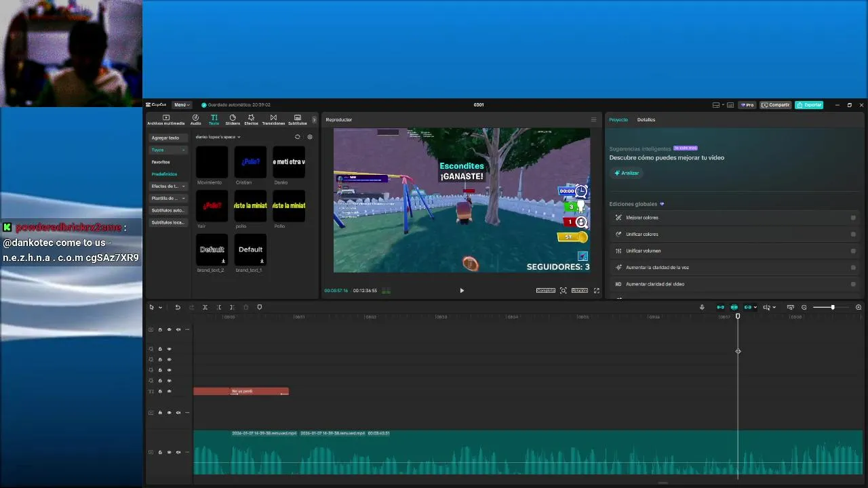The width and height of the screenshot is (868, 488).
Task: Click the Compartir button
Action: click(x=776, y=105)
